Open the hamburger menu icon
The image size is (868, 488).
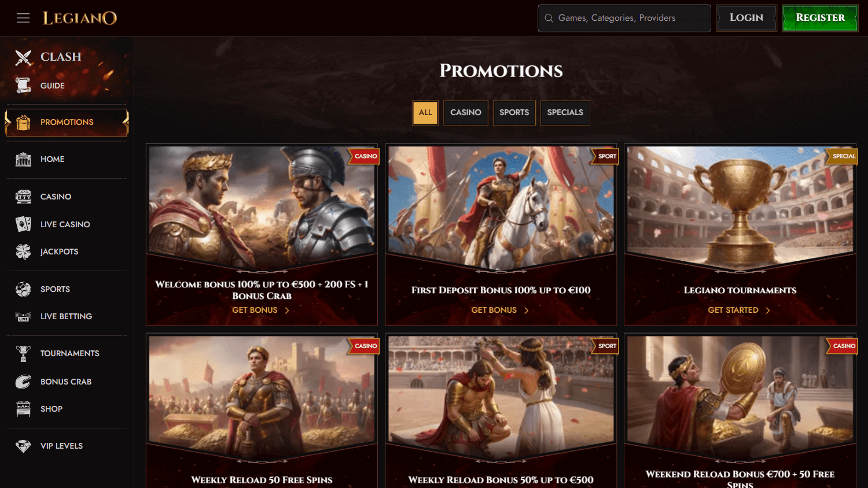tap(23, 18)
